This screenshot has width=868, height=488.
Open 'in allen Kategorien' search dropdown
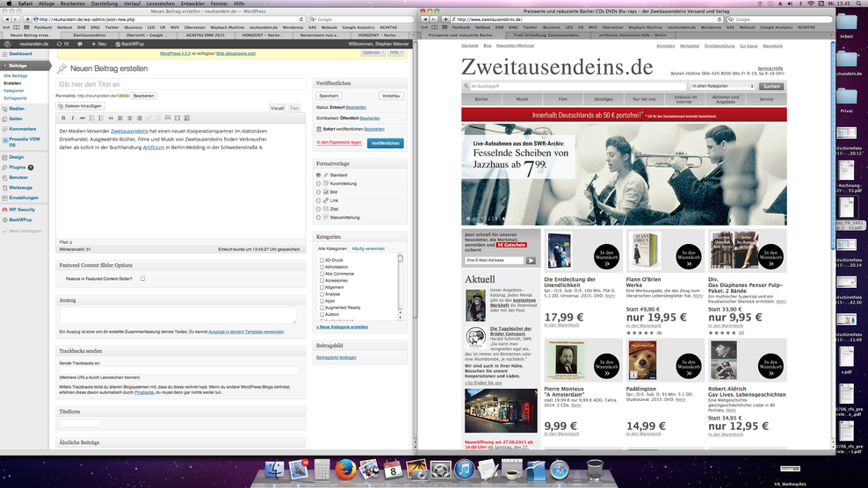(x=722, y=86)
